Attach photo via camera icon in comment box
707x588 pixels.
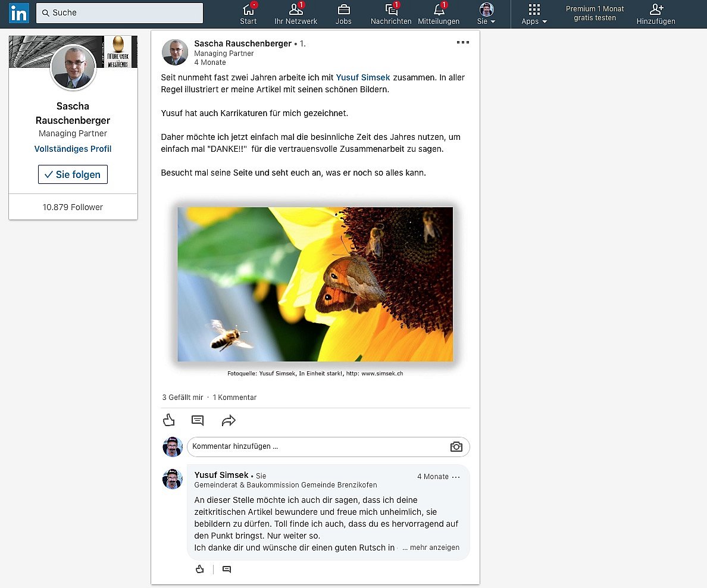[x=456, y=447]
